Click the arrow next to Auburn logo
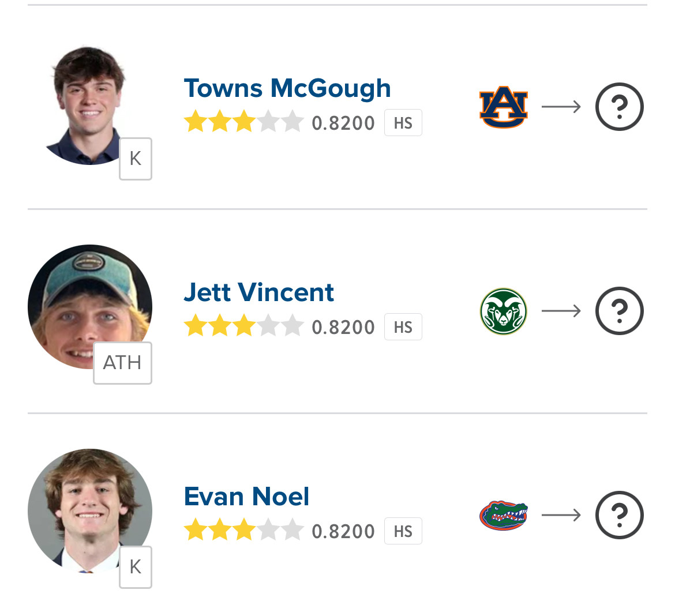Image resolution: width=675 pixels, height=616 pixels. point(561,107)
